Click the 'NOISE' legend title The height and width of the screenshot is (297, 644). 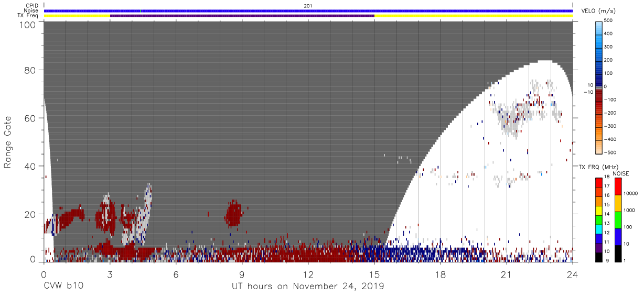click(x=621, y=173)
